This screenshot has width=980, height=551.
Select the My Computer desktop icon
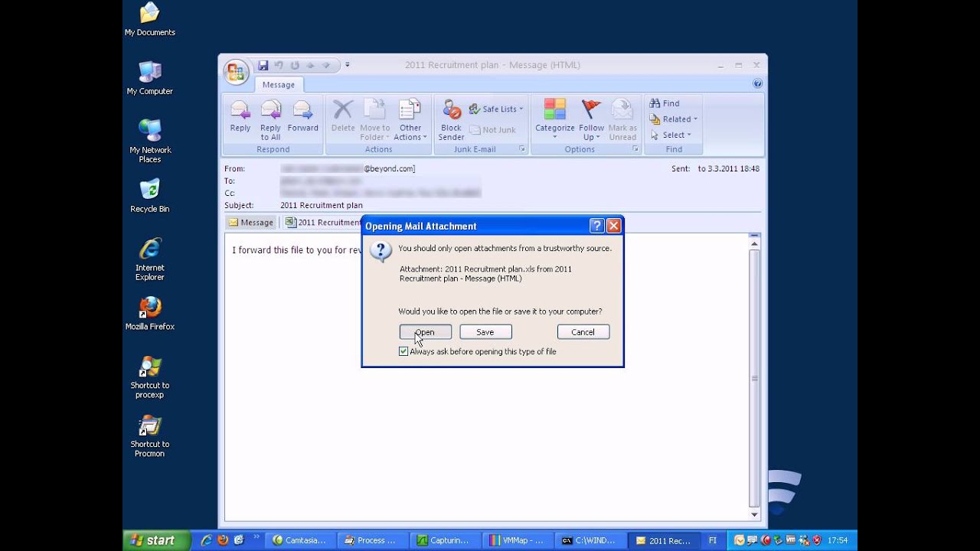pos(150,78)
